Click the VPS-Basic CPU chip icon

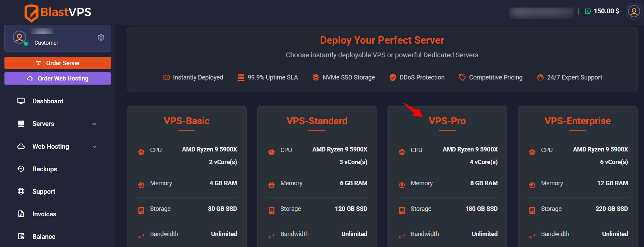tap(141, 152)
